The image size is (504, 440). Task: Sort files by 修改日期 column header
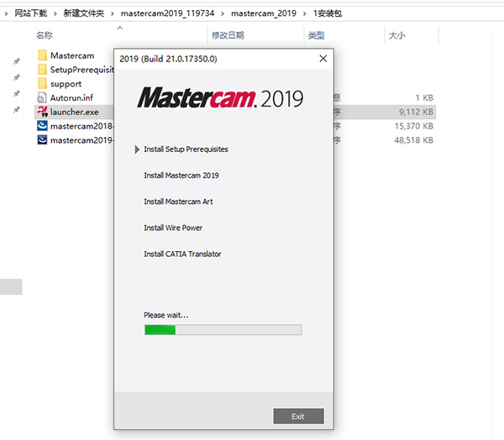coord(228,35)
